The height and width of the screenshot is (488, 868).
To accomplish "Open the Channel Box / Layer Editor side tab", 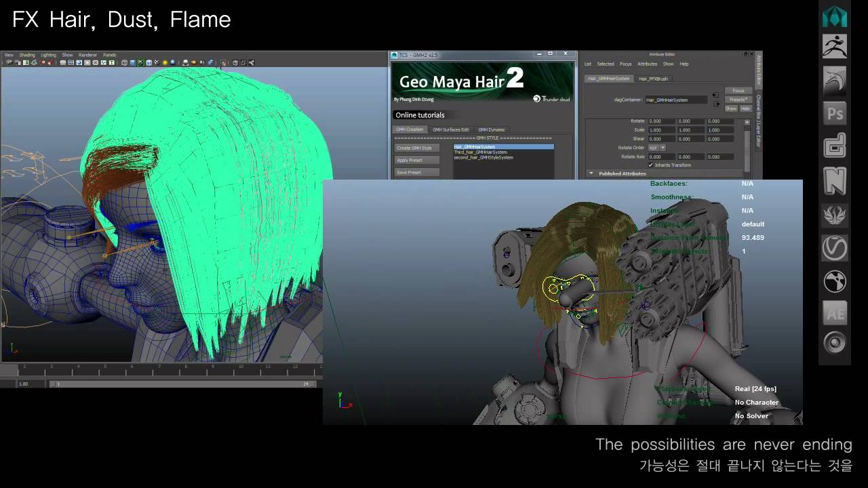I will (x=758, y=121).
